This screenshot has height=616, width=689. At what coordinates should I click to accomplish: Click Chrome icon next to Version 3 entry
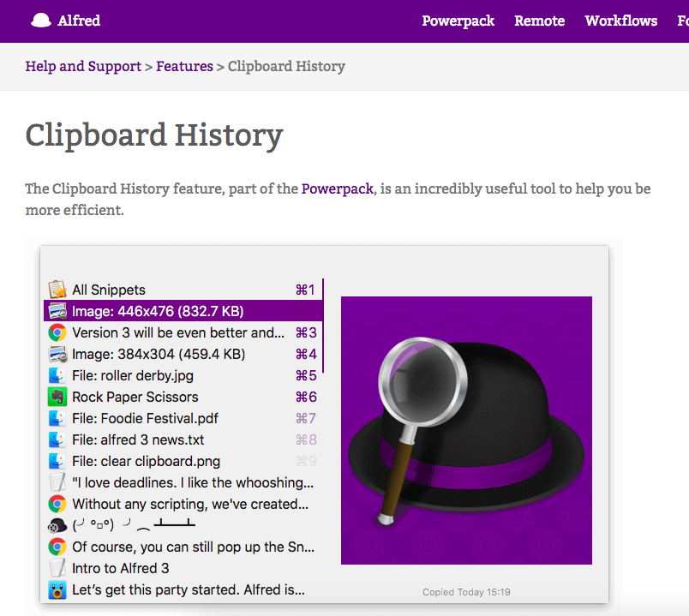(57, 332)
